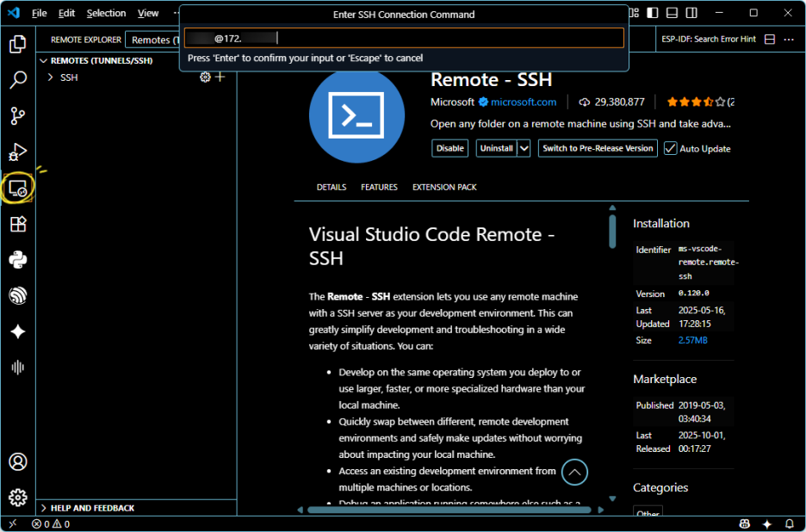Toggle the primary side bar visibility
This screenshot has height=532, width=806.
[x=653, y=13]
